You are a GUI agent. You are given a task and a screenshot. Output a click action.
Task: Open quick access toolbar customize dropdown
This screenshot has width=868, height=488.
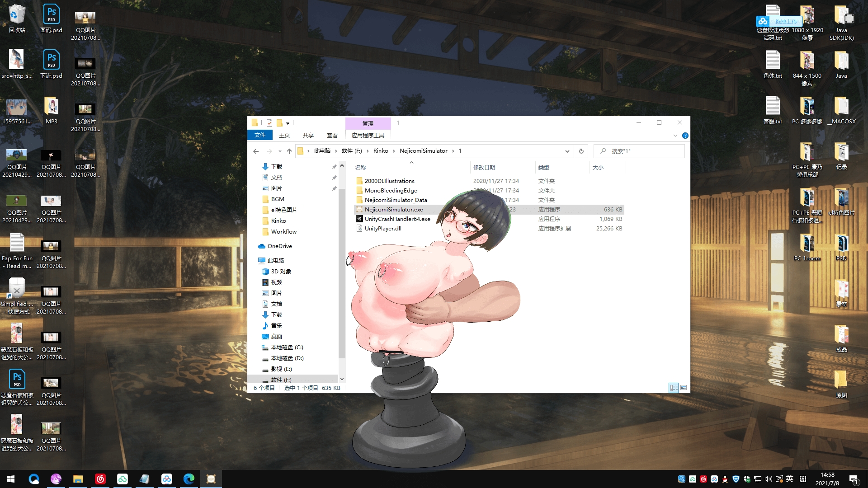pyautogui.click(x=288, y=123)
